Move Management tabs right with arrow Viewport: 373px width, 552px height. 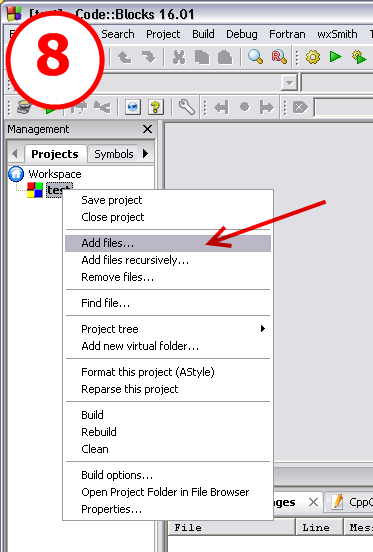pos(145,153)
